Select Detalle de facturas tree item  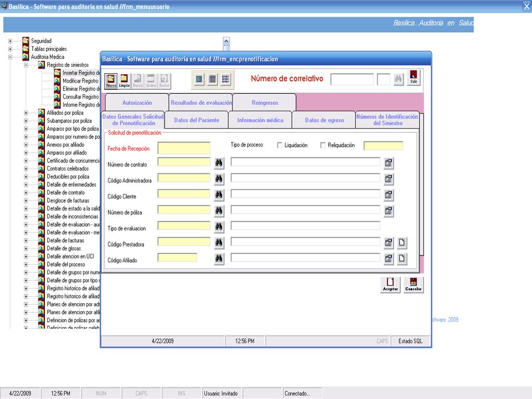point(65,241)
